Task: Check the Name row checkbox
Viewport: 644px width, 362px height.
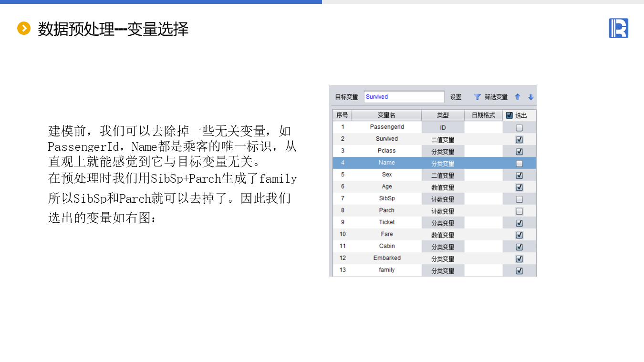Action: (x=519, y=164)
